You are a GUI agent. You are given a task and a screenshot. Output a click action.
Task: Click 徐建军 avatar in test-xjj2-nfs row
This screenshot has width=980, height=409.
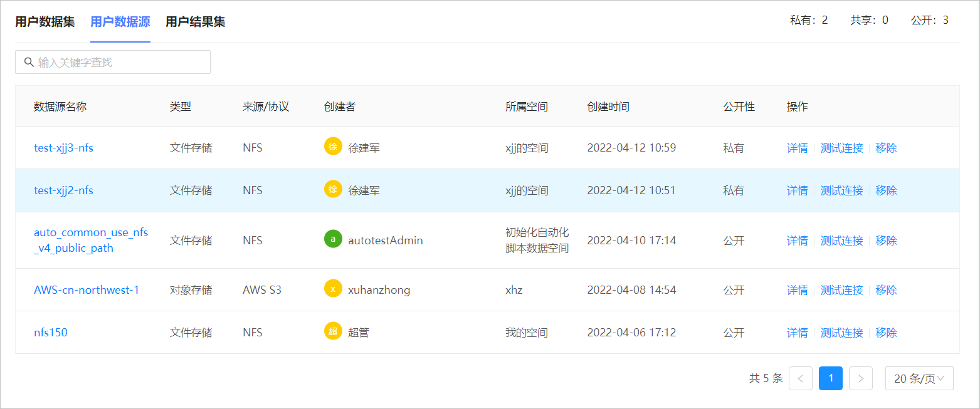(x=333, y=189)
